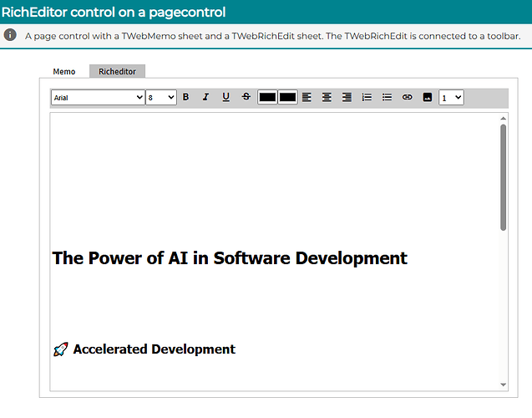
Task: Open the dropdown showing value 1
Action: tap(451, 97)
